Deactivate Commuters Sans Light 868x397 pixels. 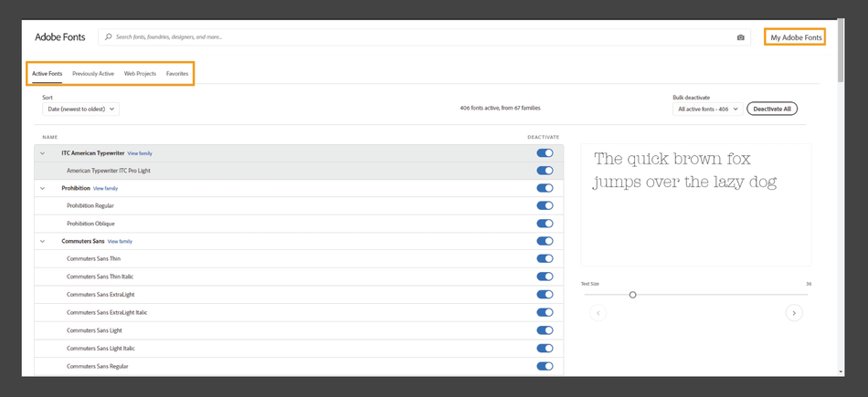pyautogui.click(x=545, y=330)
